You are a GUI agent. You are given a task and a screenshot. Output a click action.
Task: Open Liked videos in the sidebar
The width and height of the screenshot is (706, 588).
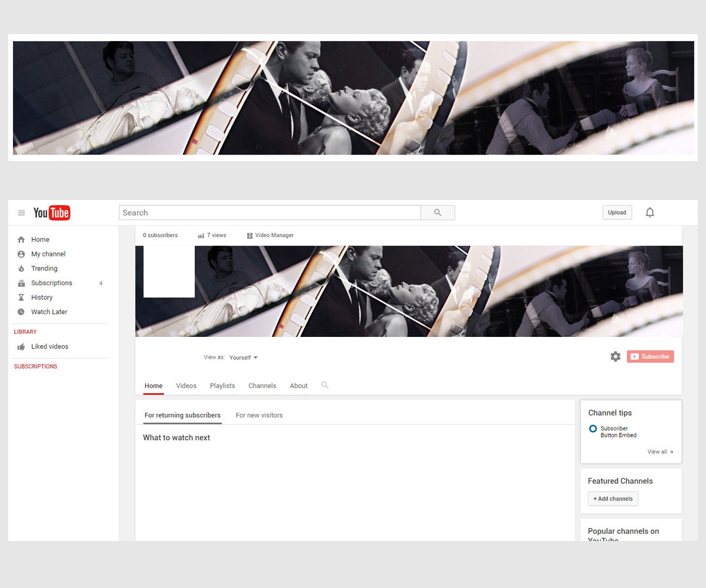click(50, 346)
